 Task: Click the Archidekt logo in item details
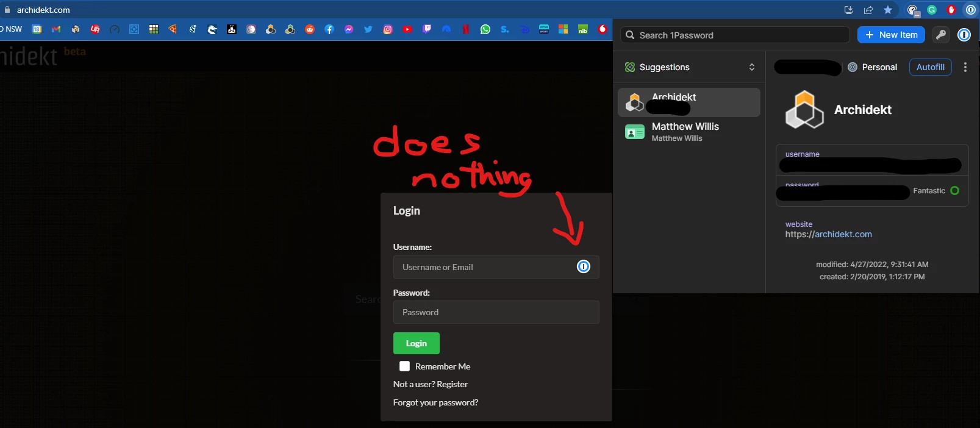[804, 110]
